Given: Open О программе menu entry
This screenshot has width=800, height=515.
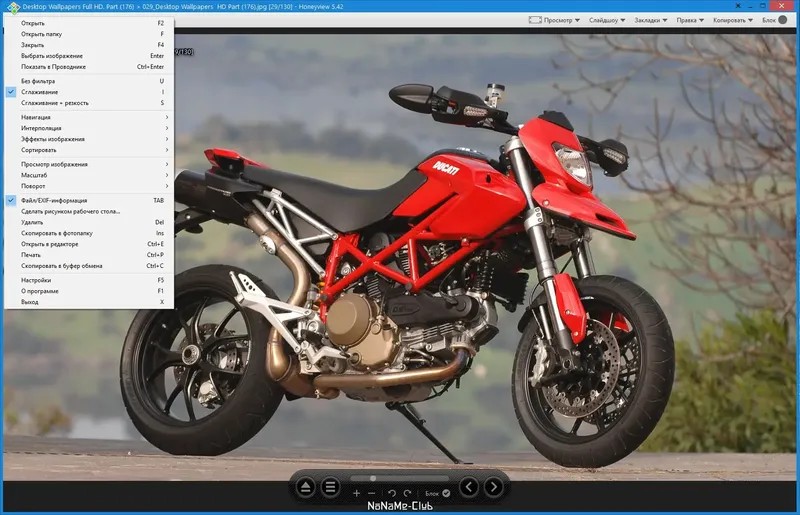Looking at the screenshot, I should (x=89, y=291).
